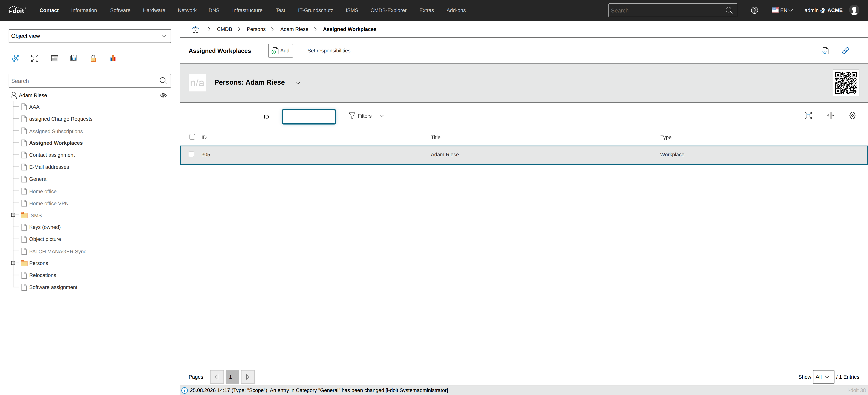The height and width of the screenshot is (395, 868).
Task: Click the orange lock icon
Action: point(93,58)
